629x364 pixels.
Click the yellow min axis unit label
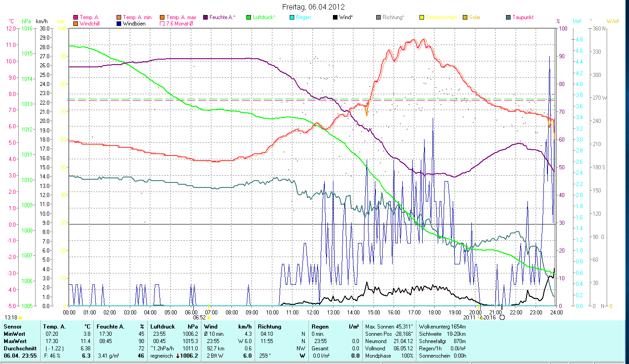pyautogui.click(x=61, y=21)
